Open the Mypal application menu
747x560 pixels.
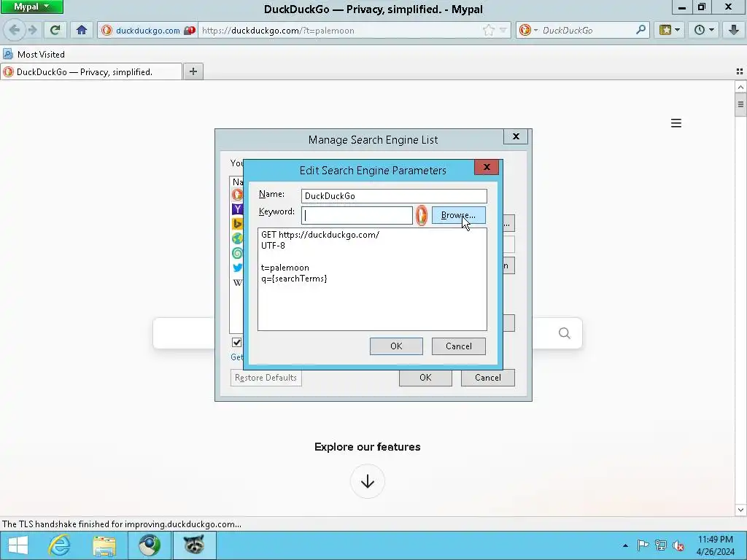pos(31,7)
